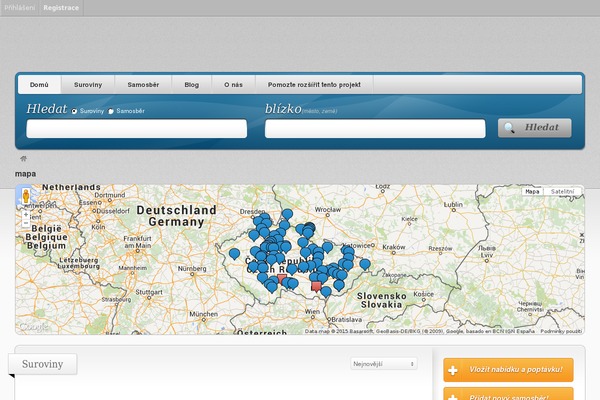Go to the Blog tab
600x400 pixels.
click(191, 85)
